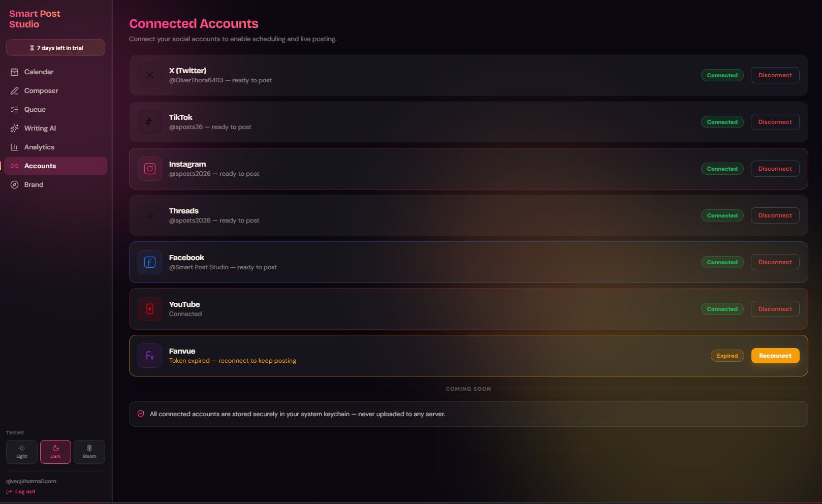Switch to the Bloom theme
The width and height of the screenshot is (822, 504).
pyautogui.click(x=89, y=452)
